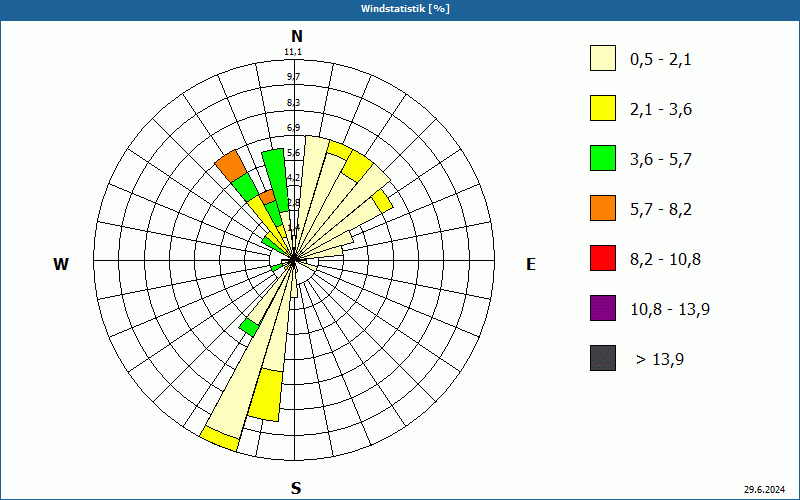Click the legend text > 13,9

(x=660, y=360)
